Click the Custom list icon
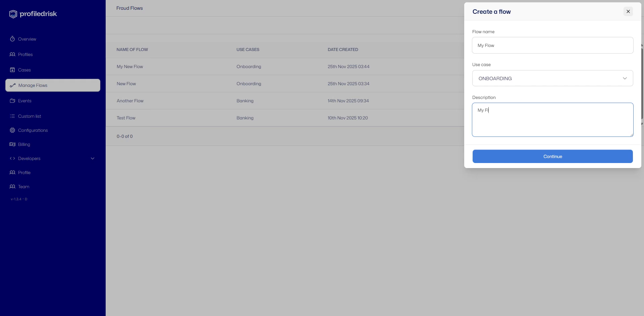 pyautogui.click(x=12, y=116)
